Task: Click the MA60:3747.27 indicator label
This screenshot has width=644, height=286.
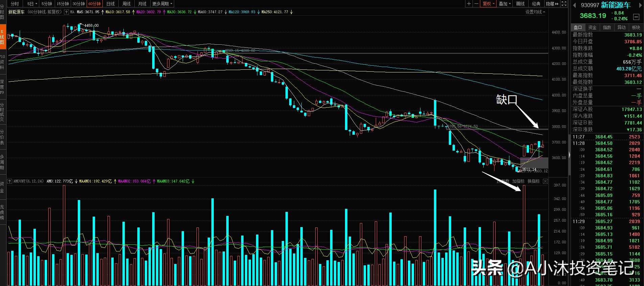Action: (210, 12)
